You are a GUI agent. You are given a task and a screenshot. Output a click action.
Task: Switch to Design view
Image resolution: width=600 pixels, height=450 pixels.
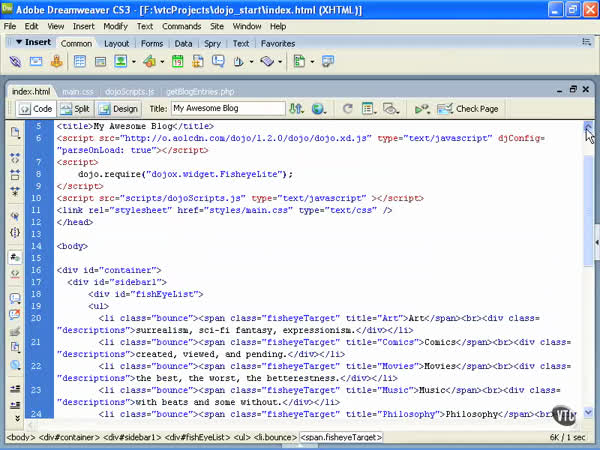coord(118,108)
